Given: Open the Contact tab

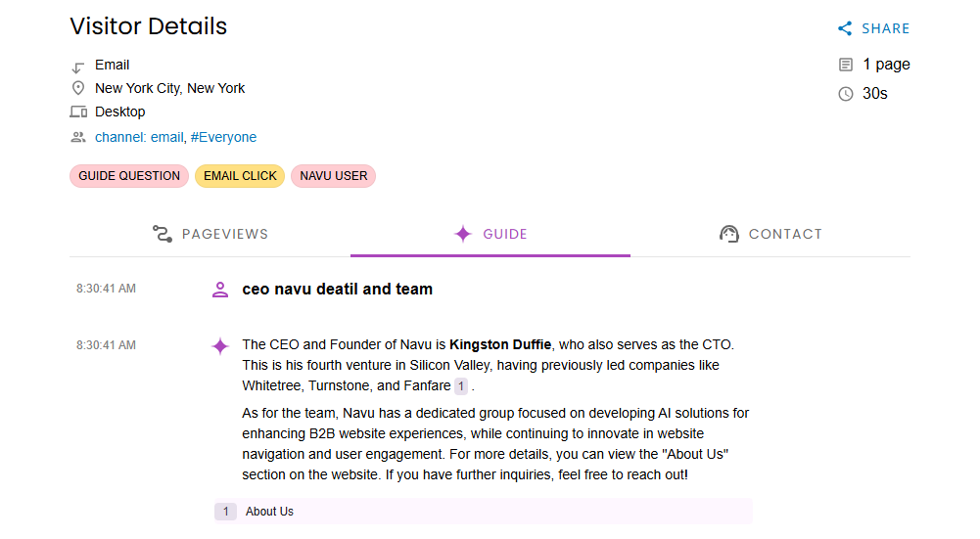Looking at the screenshot, I should point(770,234).
